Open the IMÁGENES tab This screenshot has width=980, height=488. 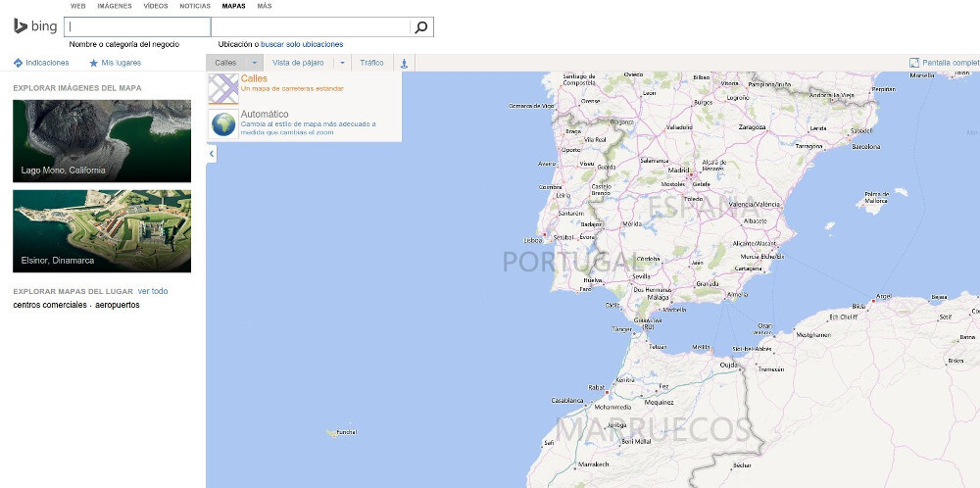(x=115, y=6)
